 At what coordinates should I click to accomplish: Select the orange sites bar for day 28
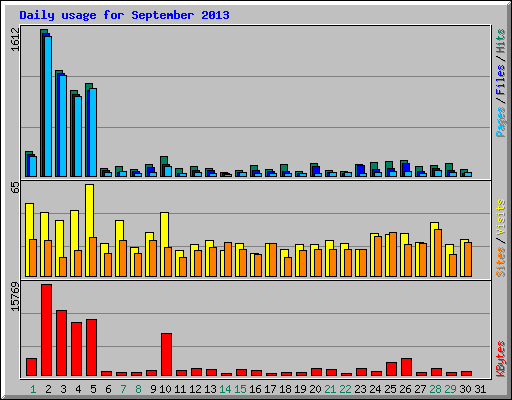tap(438, 253)
